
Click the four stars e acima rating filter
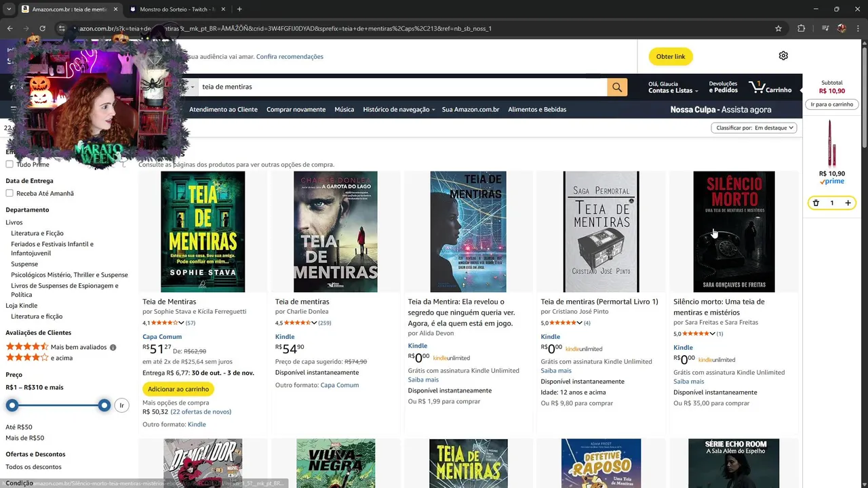click(39, 358)
